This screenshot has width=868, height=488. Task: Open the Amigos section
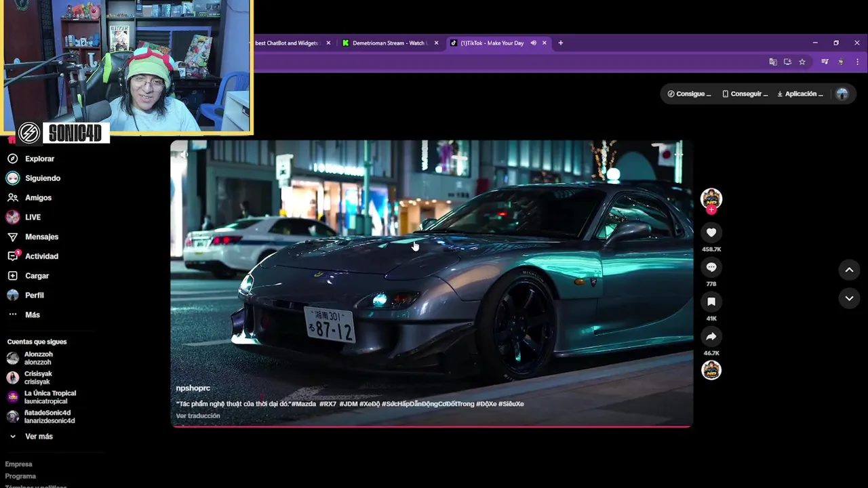(x=29, y=198)
